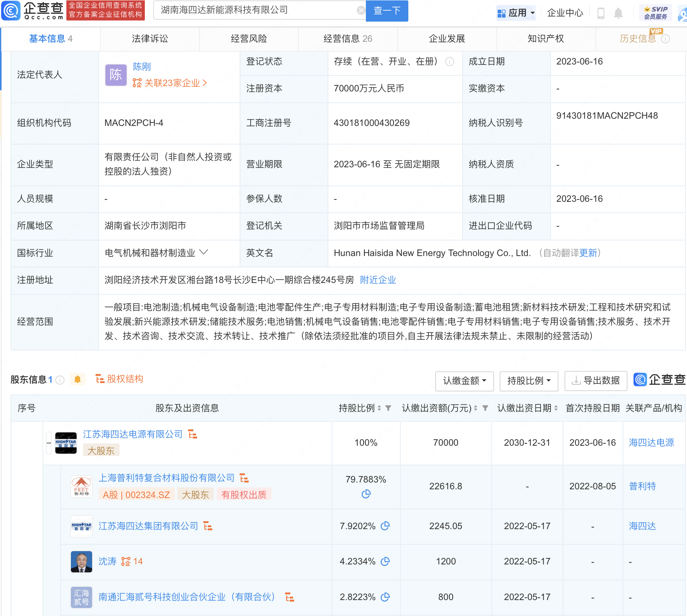Collapse the 江苏海四达电源 shareholder row
This screenshot has width=687, height=616.
pyautogui.click(x=49, y=443)
